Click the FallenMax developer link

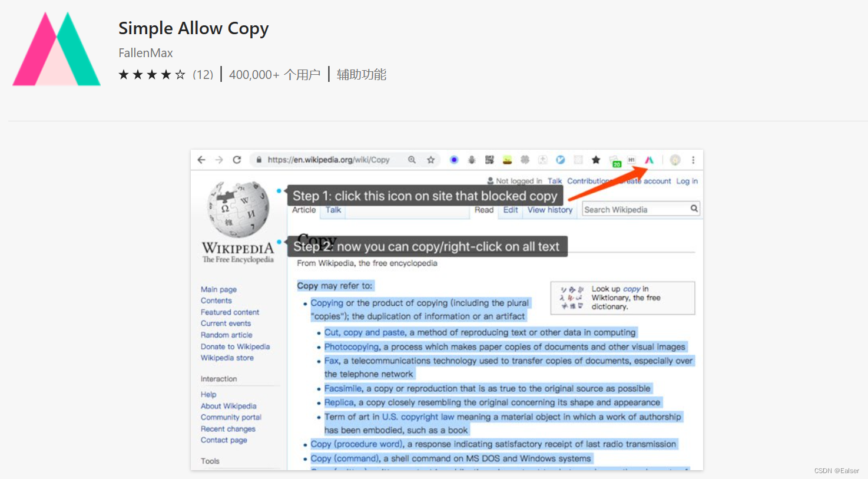145,53
